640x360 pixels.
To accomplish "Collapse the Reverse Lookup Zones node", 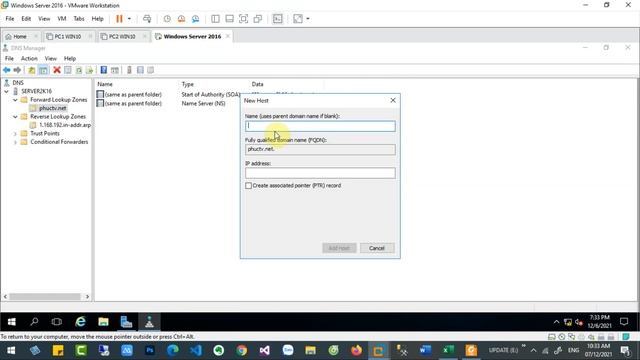I will click(x=15, y=117).
